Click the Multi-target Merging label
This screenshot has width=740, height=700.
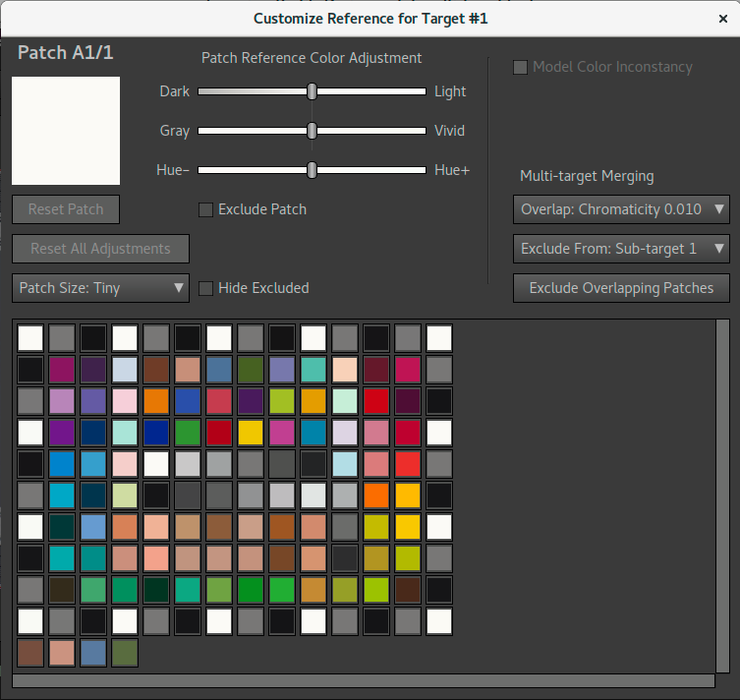587,176
